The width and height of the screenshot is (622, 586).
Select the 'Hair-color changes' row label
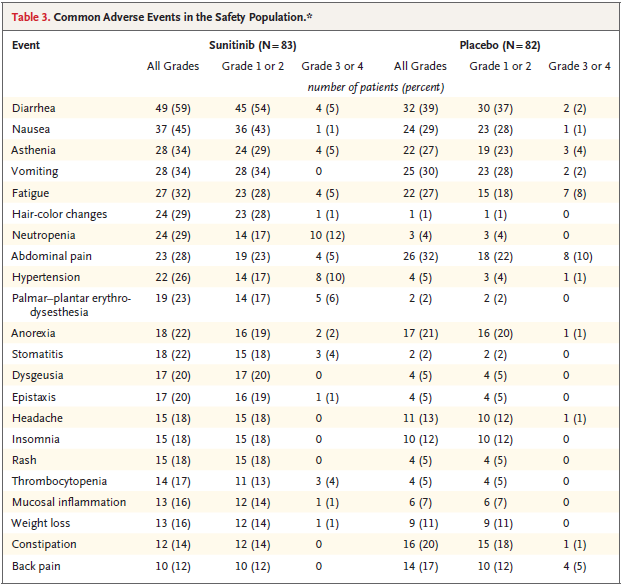60,214
